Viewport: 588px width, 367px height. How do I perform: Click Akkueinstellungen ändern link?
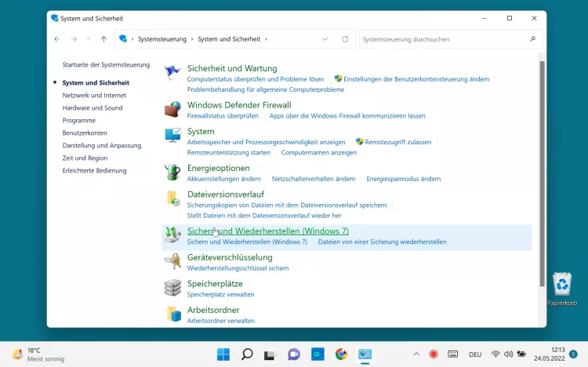(x=224, y=179)
